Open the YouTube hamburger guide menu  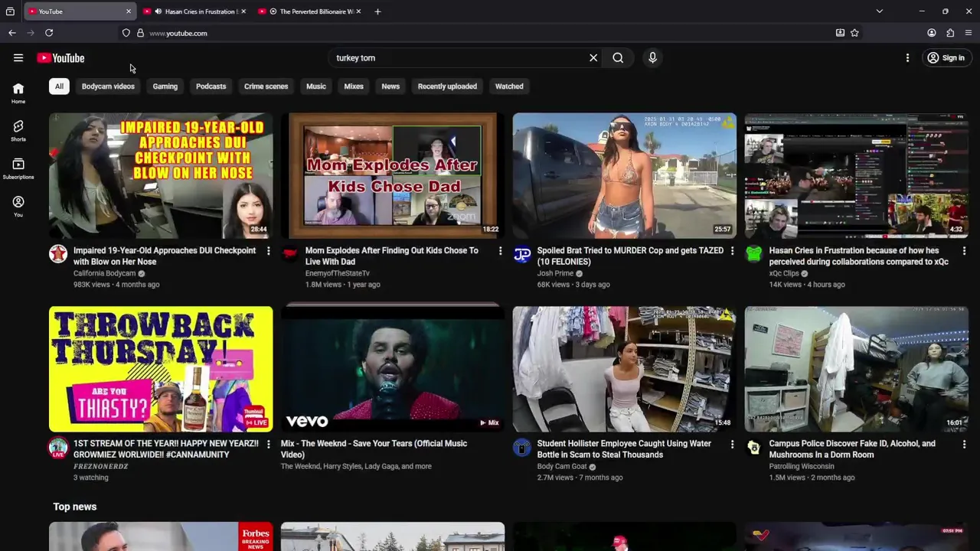click(x=18, y=57)
